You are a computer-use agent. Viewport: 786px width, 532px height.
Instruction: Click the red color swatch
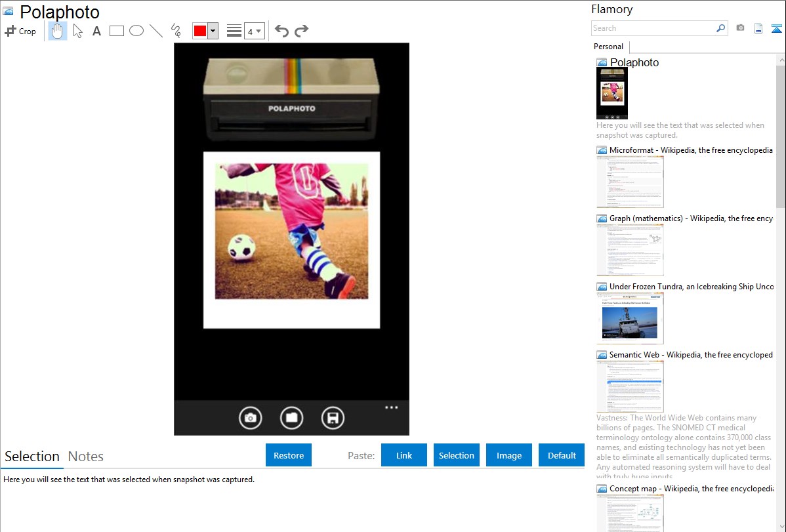(x=200, y=31)
